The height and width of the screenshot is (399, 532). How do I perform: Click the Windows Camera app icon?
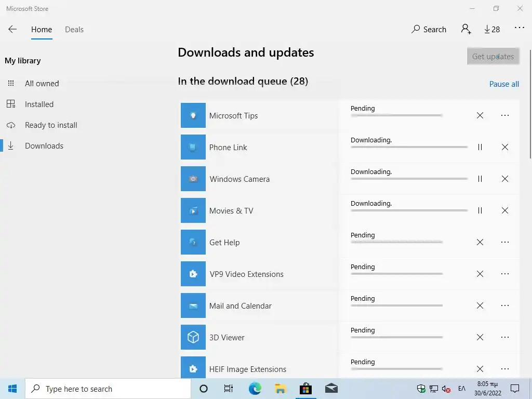point(193,179)
